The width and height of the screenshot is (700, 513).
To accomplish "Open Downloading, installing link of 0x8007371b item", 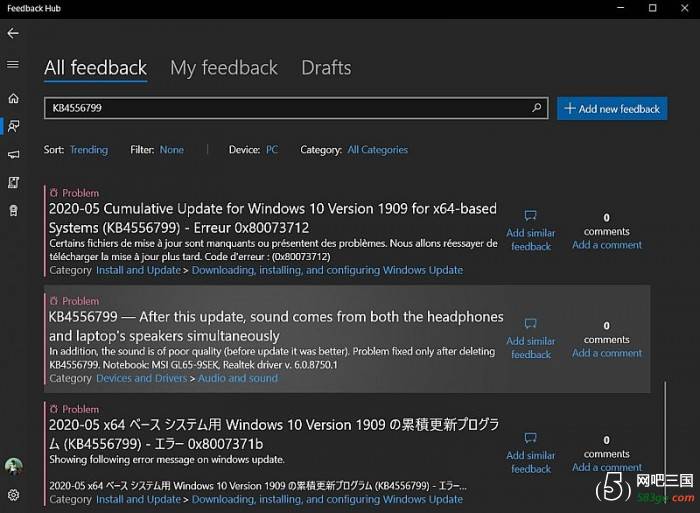I will click(327, 499).
